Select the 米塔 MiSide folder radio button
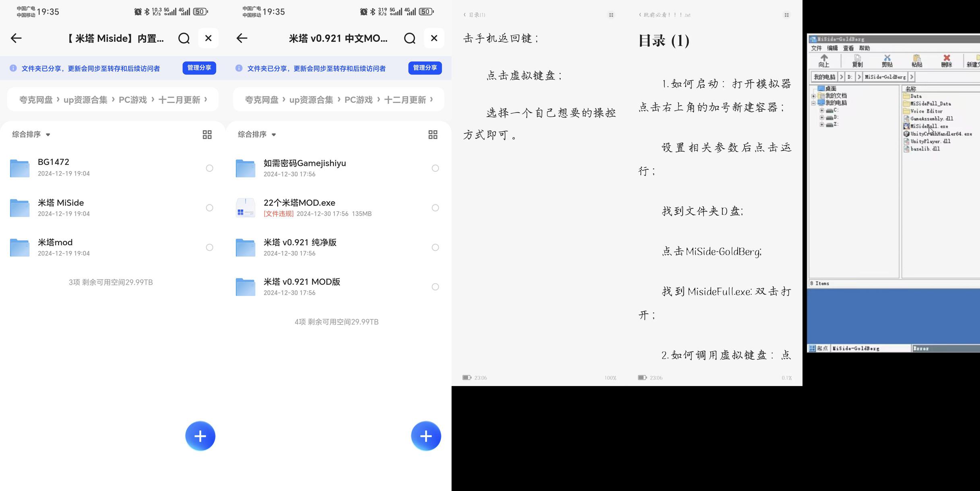 pos(210,208)
